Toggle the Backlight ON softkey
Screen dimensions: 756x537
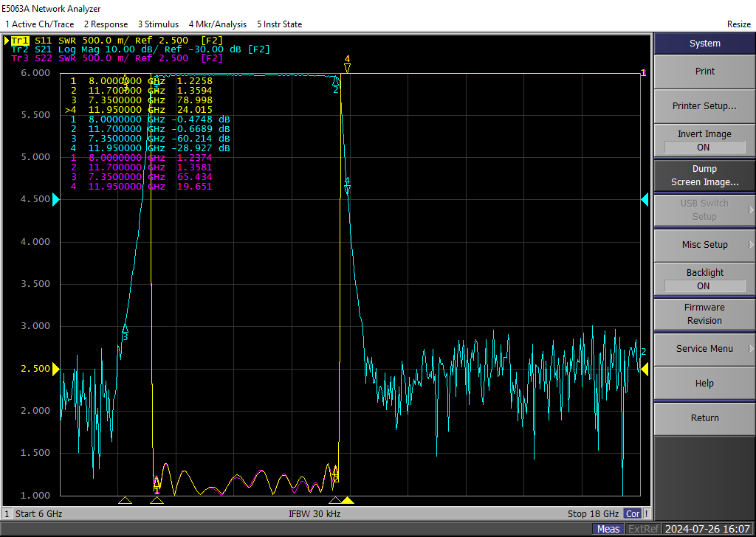(x=704, y=279)
